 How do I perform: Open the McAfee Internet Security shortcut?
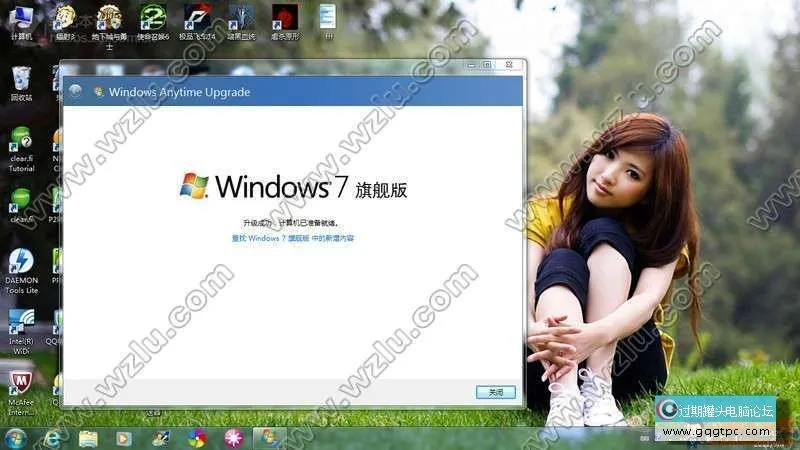(x=21, y=393)
